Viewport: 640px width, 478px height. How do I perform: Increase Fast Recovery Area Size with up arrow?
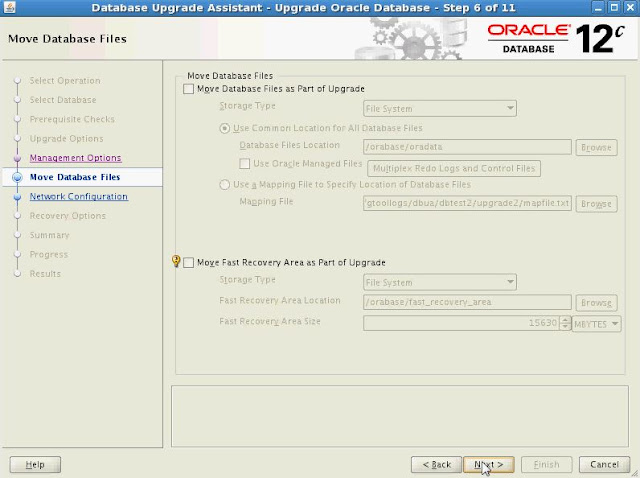565,320
